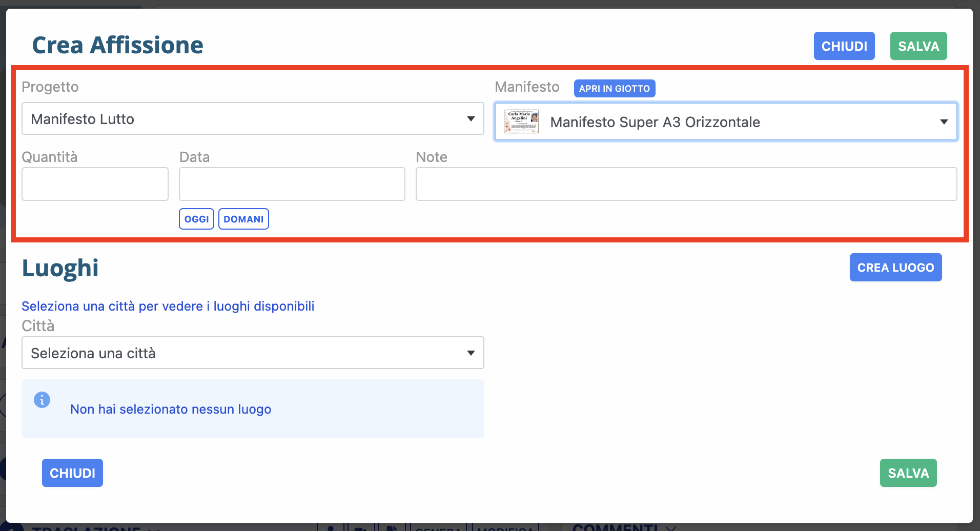Click the CREA LUOGO button
The height and width of the screenshot is (531, 980).
coord(895,267)
